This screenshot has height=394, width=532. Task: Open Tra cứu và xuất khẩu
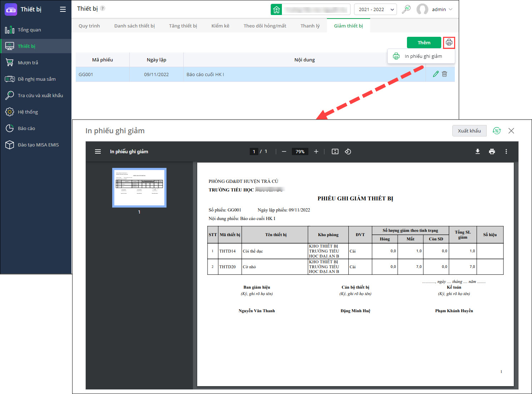coord(36,95)
